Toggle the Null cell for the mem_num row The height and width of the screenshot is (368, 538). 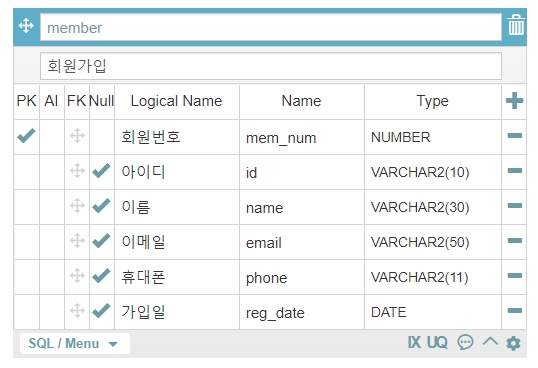(x=102, y=137)
